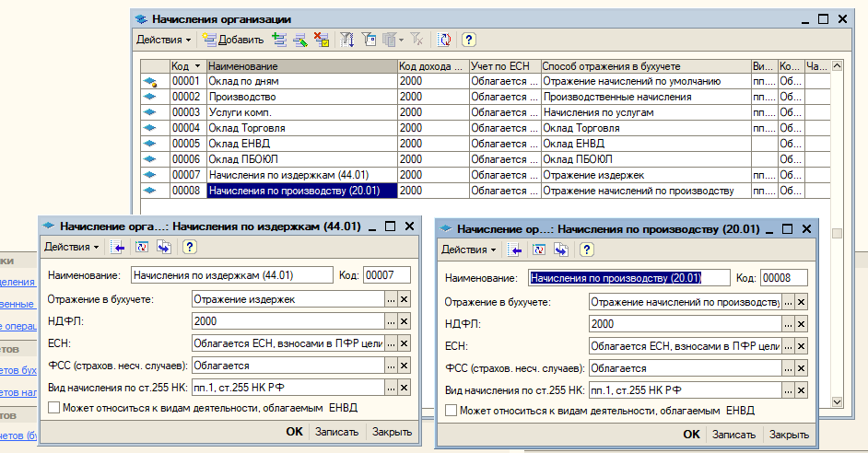Click Закрыть in производству (20.01) window
868x453 pixels.
(789, 435)
